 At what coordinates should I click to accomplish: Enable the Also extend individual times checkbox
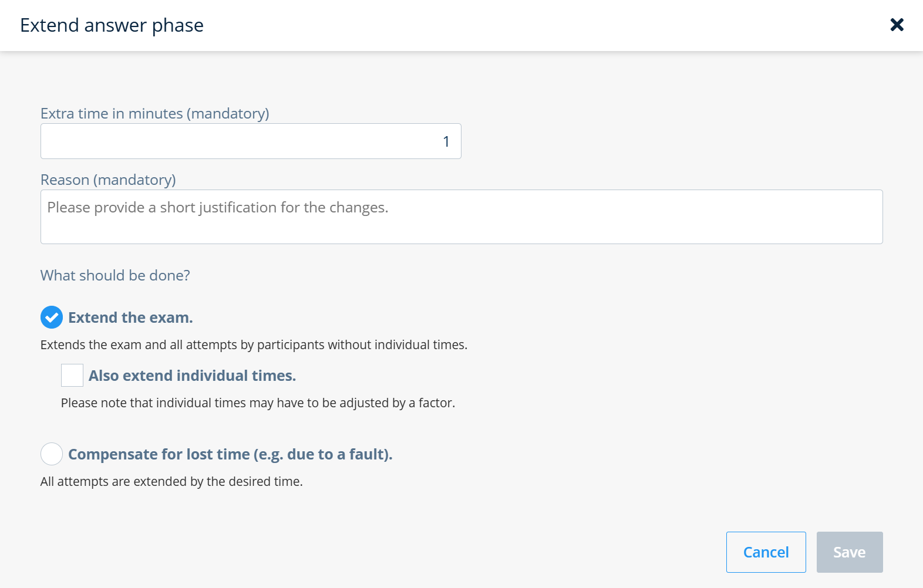point(72,376)
